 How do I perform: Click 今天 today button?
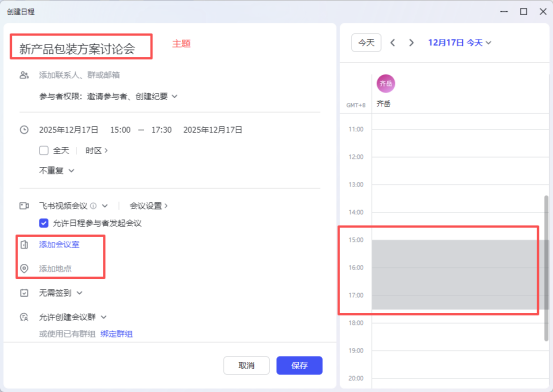click(x=366, y=43)
